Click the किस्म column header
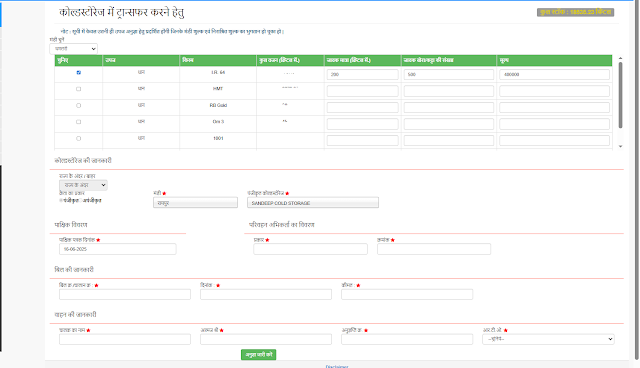This screenshot has height=368, width=640. pyautogui.click(x=218, y=60)
